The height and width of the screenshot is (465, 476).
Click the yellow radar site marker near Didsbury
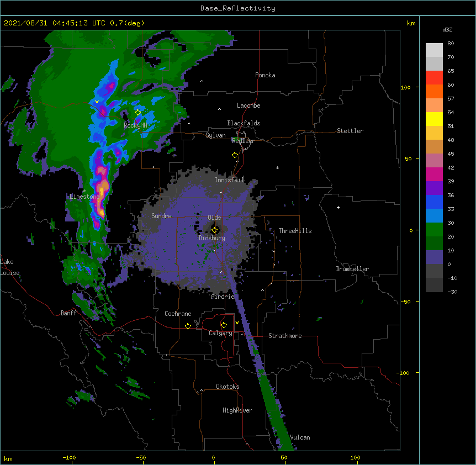[x=214, y=230]
